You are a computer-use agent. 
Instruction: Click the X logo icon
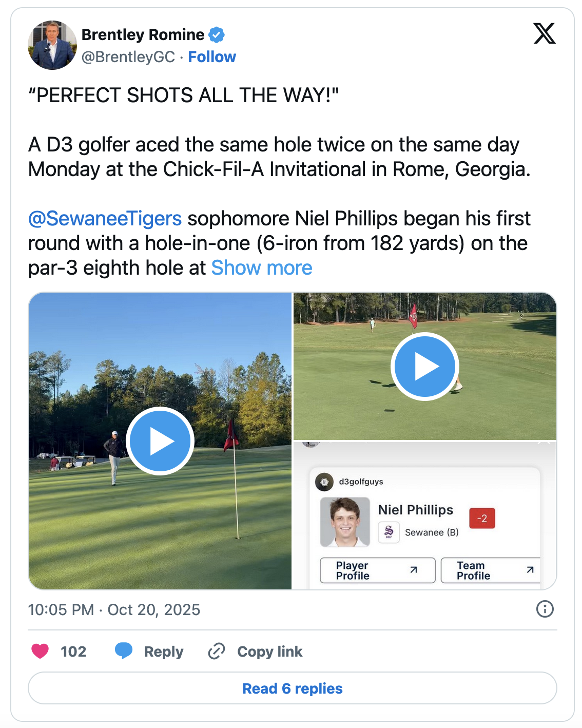[544, 34]
